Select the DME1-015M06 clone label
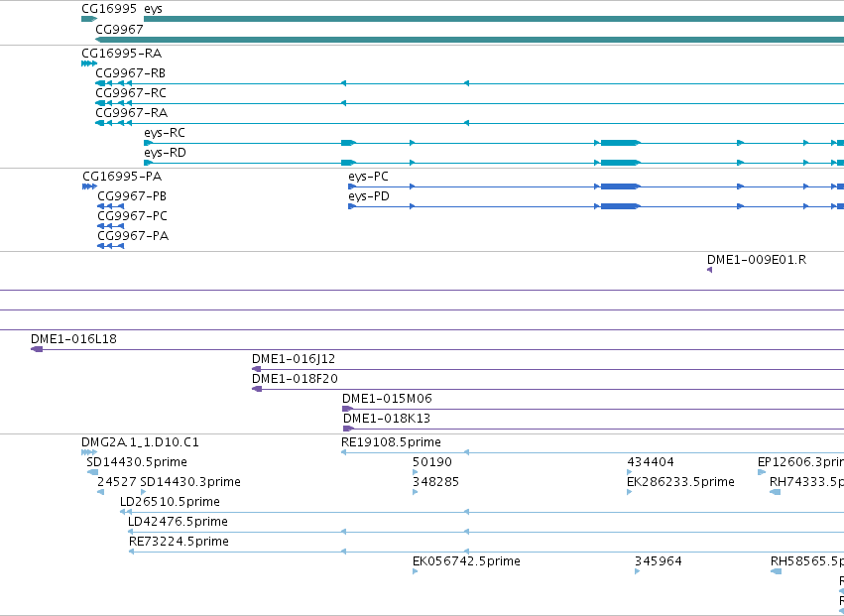 [x=387, y=399]
